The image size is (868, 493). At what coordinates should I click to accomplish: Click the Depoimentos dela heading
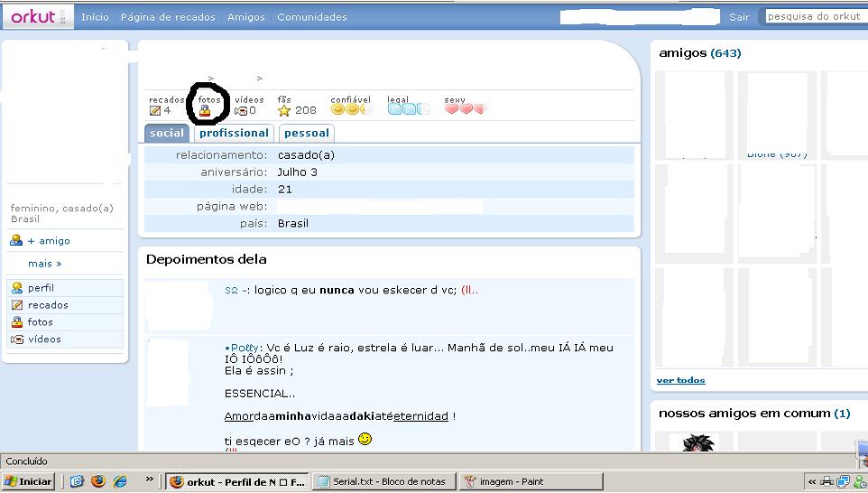tap(207, 259)
